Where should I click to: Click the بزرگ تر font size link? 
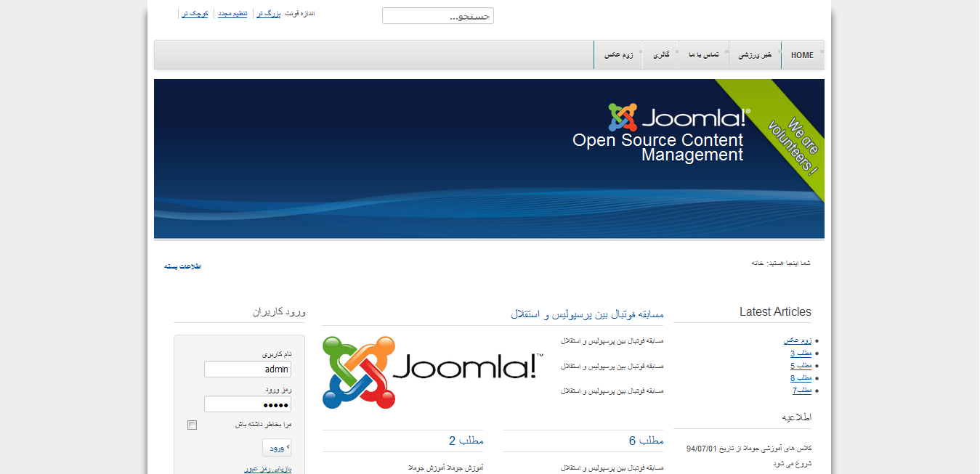pyautogui.click(x=269, y=14)
